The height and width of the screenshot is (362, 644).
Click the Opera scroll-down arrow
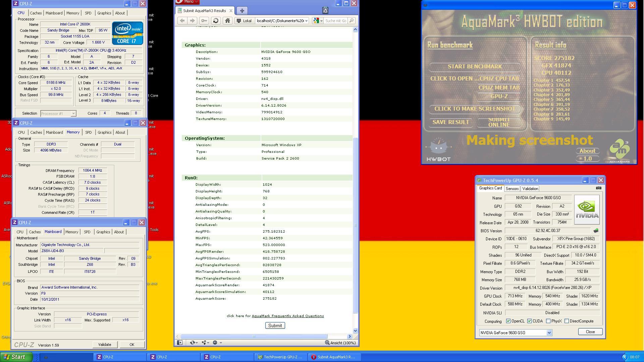tap(355, 331)
